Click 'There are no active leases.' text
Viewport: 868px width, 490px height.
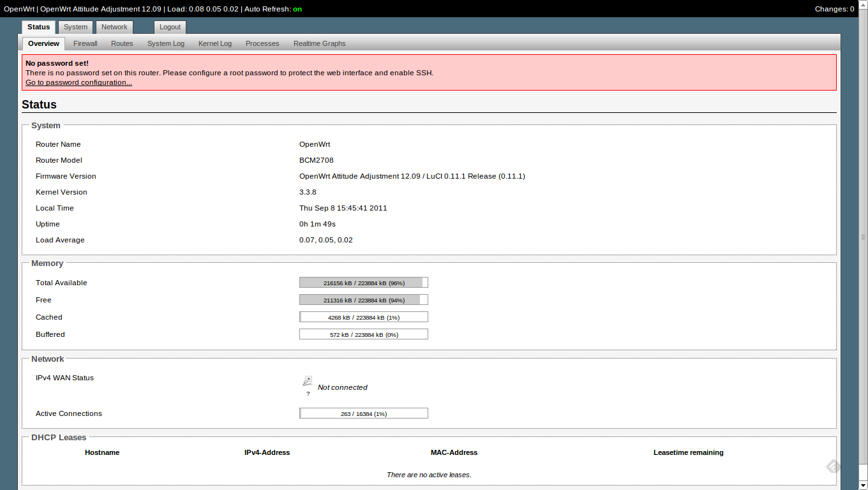pos(429,475)
